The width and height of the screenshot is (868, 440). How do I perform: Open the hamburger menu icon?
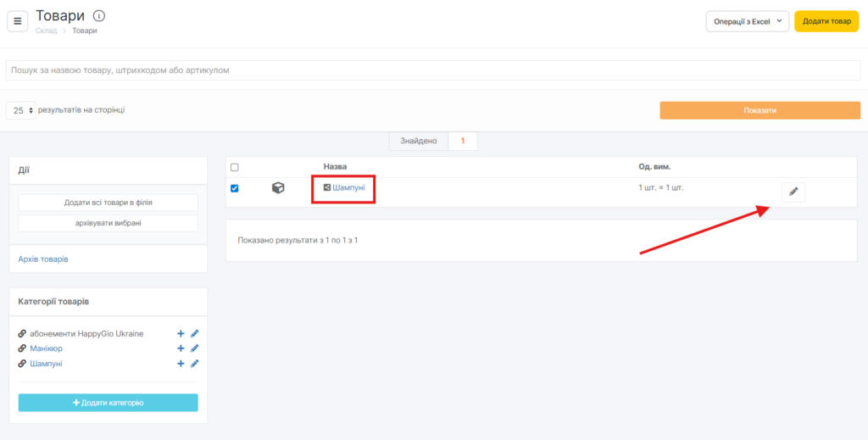(18, 21)
